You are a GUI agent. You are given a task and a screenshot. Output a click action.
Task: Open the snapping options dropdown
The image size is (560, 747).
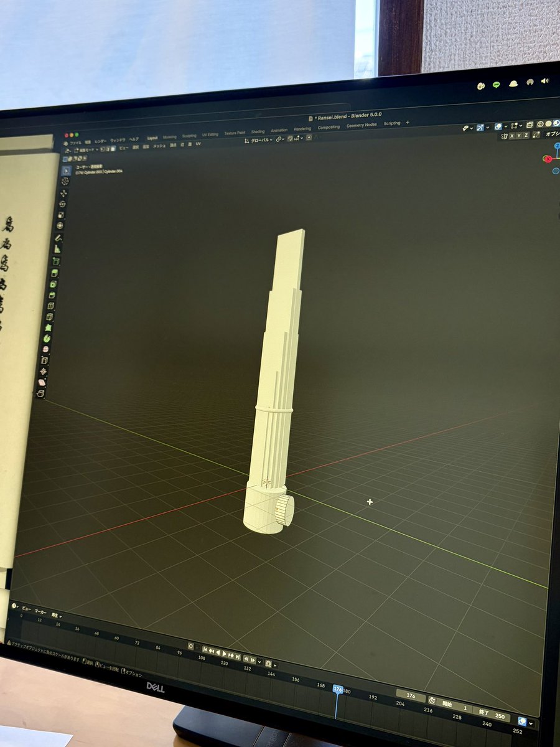(299, 138)
